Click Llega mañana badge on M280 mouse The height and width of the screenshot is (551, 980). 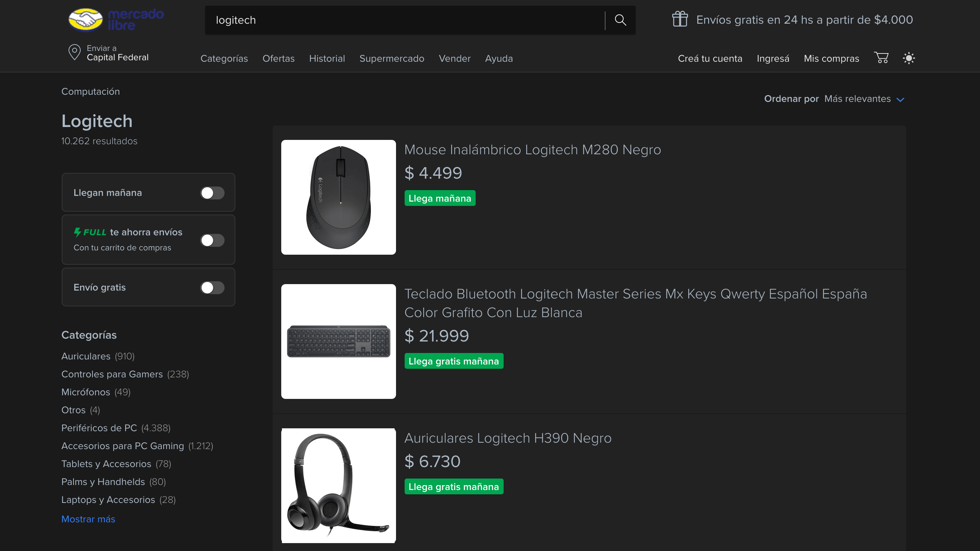click(x=440, y=198)
